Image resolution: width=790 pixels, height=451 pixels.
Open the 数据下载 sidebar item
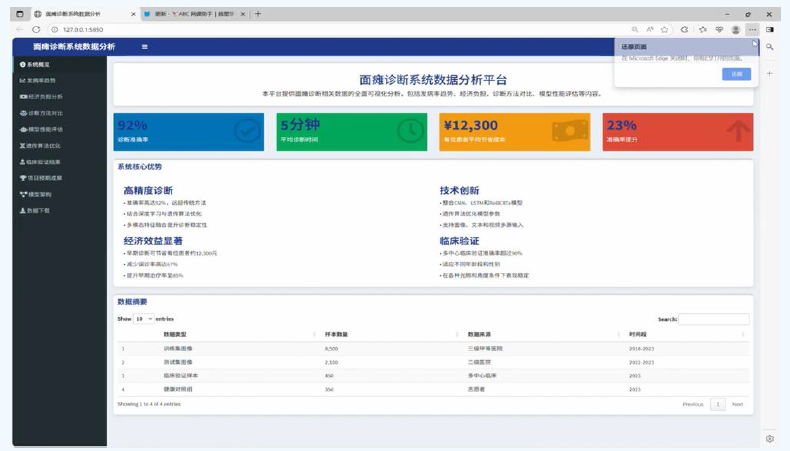59,211
